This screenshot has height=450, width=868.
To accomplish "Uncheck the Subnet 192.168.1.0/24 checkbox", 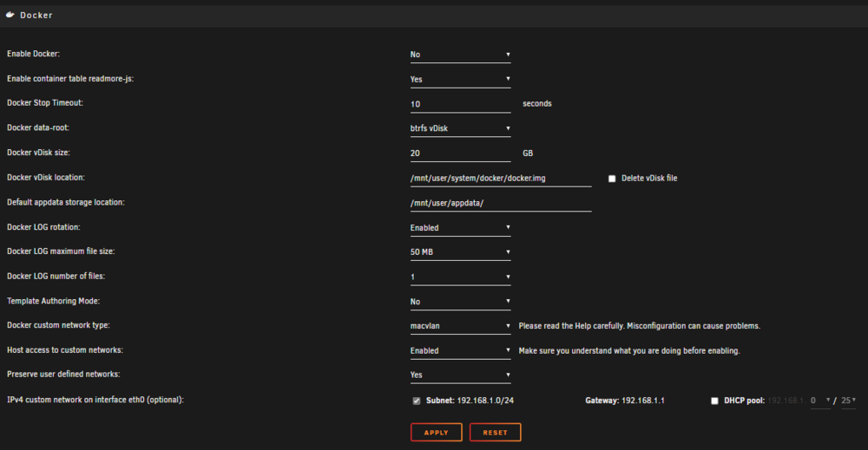I will pyautogui.click(x=417, y=401).
